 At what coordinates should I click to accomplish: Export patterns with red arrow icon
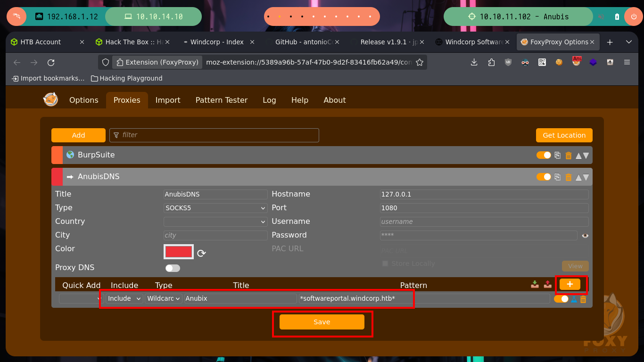547,284
